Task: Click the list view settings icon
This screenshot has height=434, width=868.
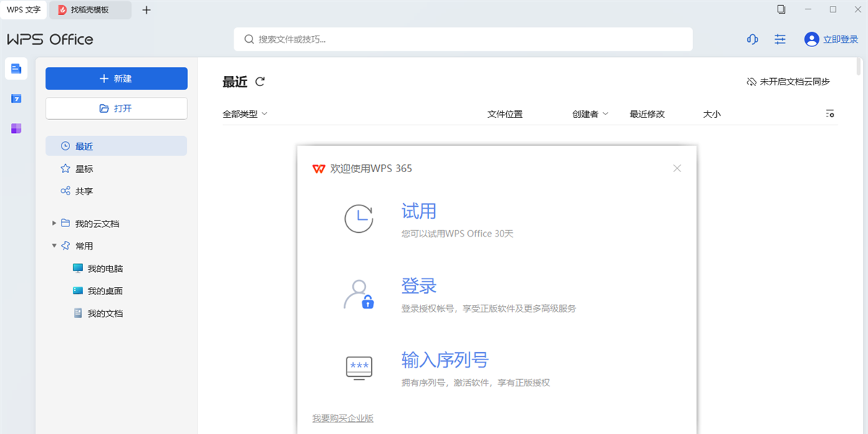Action: tap(830, 114)
